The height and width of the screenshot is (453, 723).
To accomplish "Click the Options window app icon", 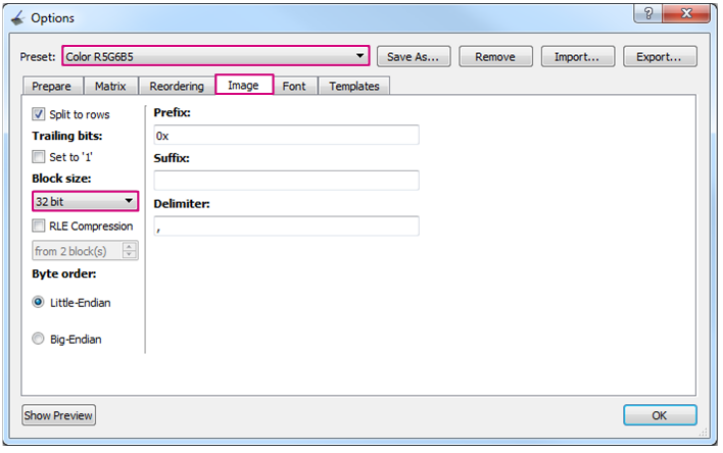I will pos(17,17).
